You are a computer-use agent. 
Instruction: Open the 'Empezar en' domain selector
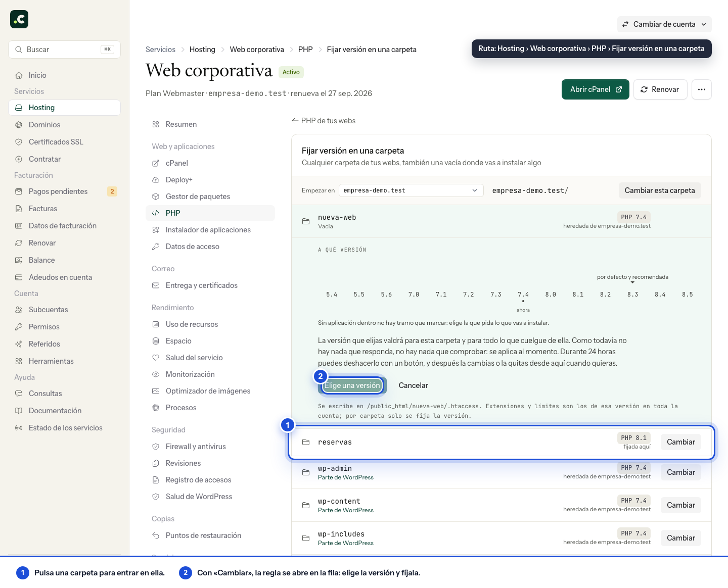pyautogui.click(x=411, y=190)
